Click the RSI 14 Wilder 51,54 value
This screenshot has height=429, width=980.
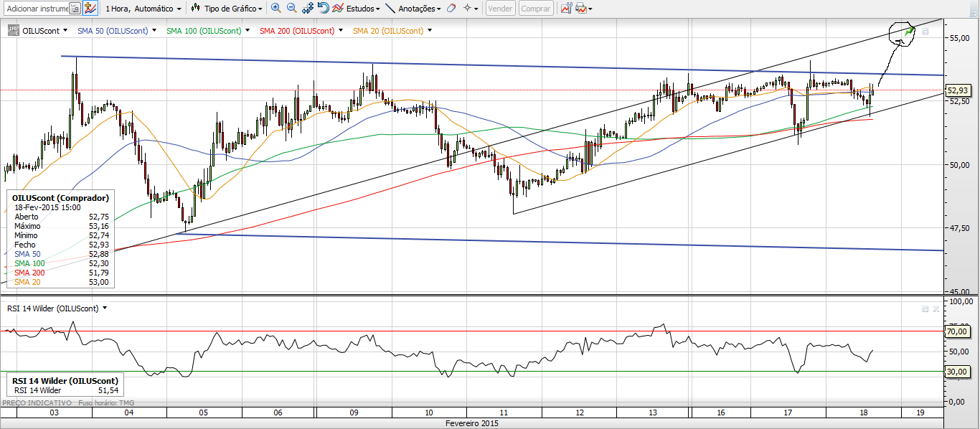click(x=107, y=390)
